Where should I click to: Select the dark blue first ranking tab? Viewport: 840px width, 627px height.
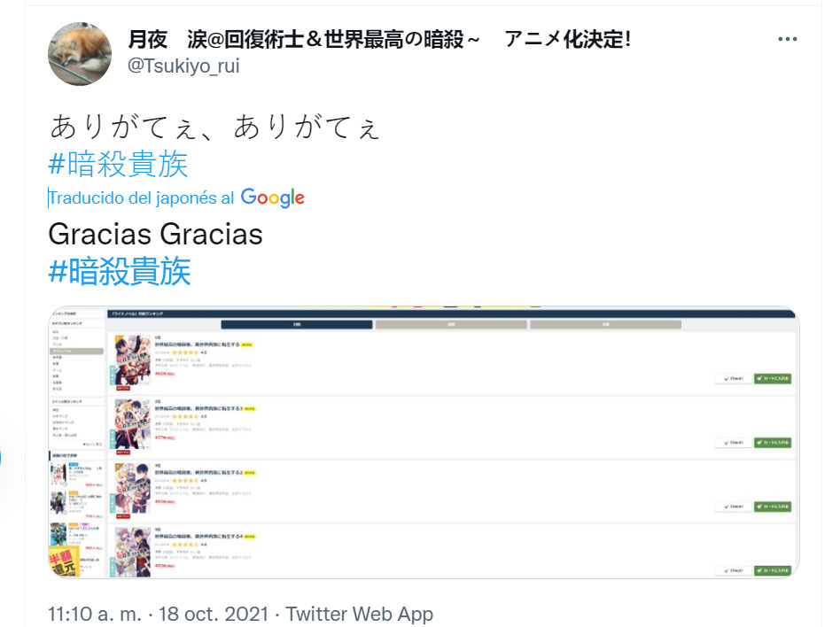coord(297,324)
